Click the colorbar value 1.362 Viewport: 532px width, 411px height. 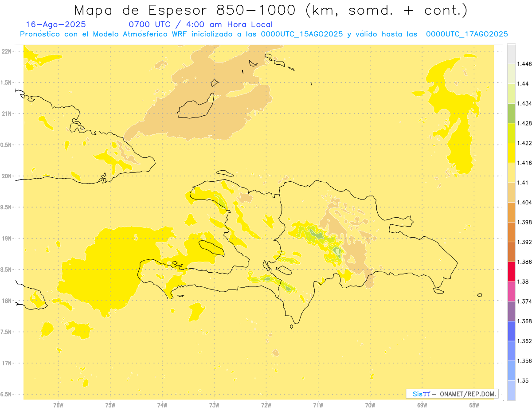(x=524, y=341)
